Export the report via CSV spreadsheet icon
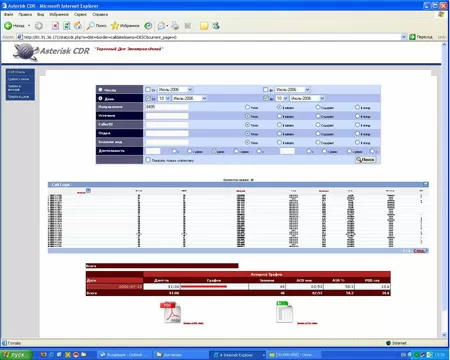Image resolution: width=450 pixels, height=360 pixels. (x=284, y=312)
